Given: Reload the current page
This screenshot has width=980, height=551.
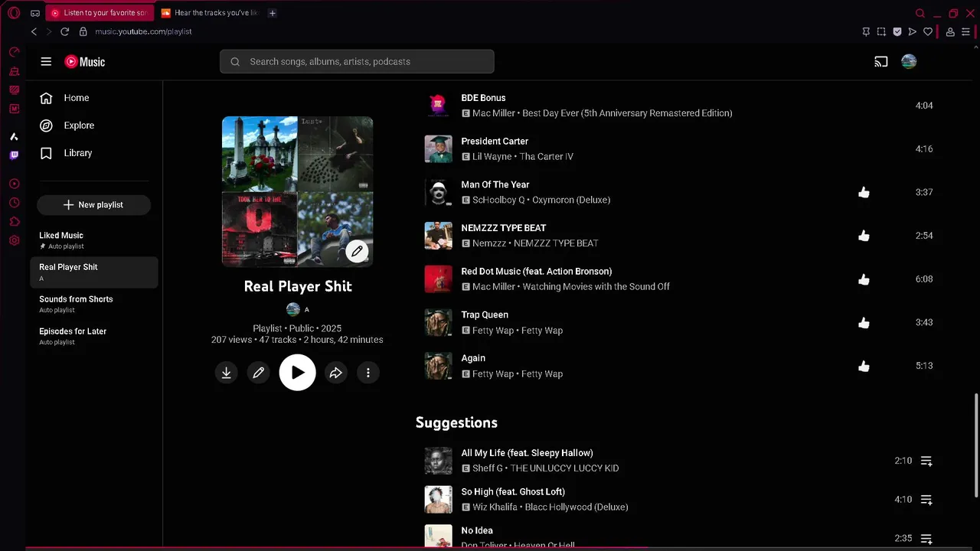Looking at the screenshot, I should 64,31.
